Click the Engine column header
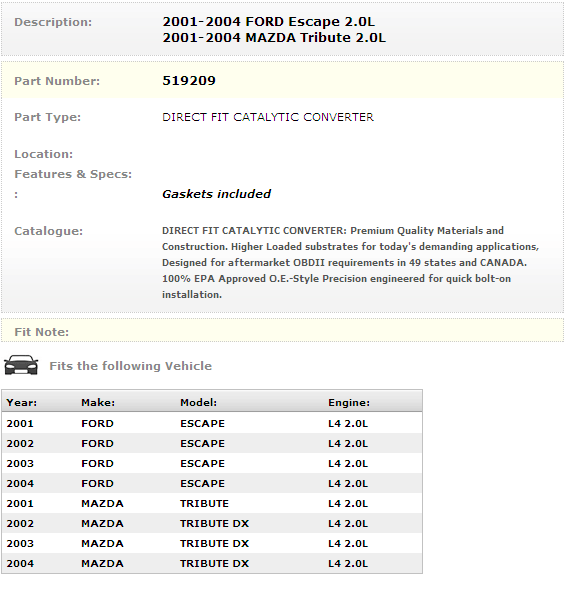The height and width of the screenshot is (614, 570). (349, 403)
